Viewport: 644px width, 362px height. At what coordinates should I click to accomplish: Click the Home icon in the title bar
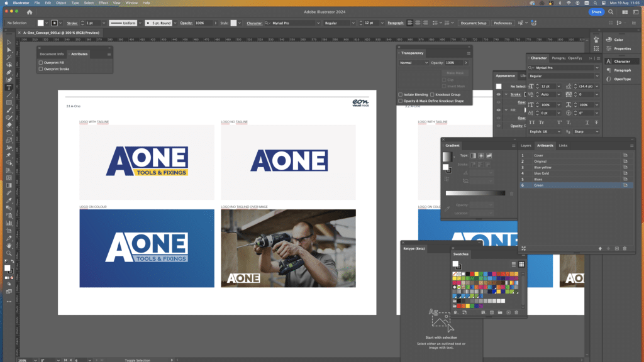coord(30,13)
